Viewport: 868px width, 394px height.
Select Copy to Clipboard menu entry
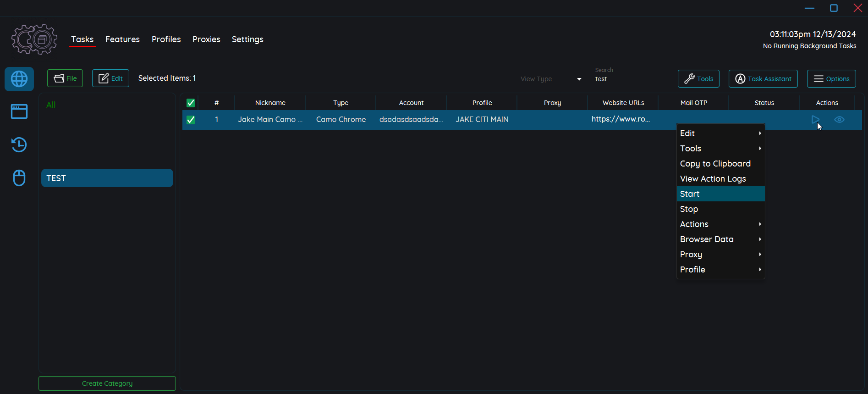click(x=715, y=164)
